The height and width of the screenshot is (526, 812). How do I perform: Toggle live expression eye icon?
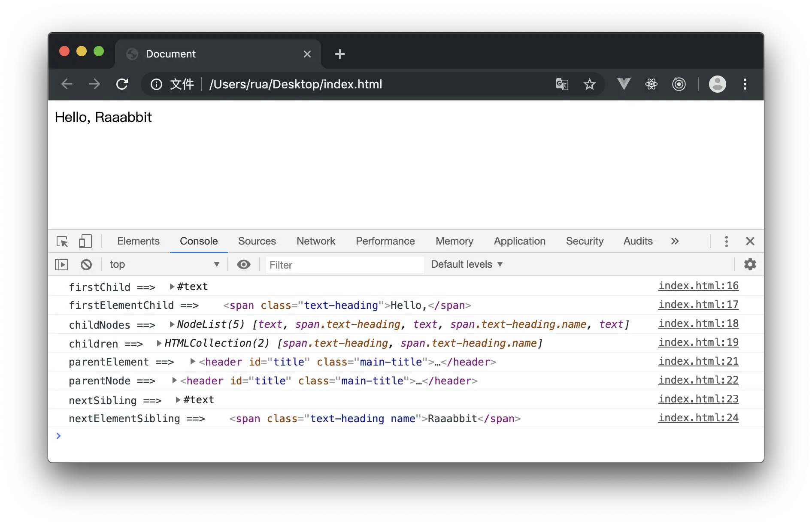244,265
